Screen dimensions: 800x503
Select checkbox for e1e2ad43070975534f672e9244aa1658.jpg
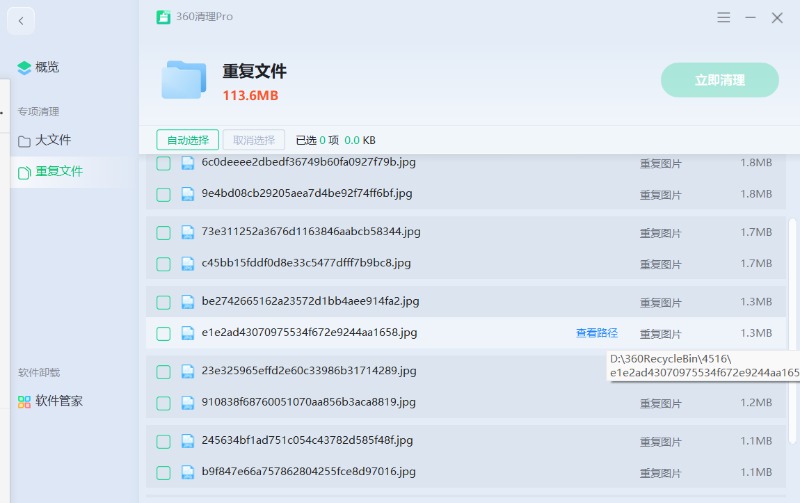click(163, 333)
